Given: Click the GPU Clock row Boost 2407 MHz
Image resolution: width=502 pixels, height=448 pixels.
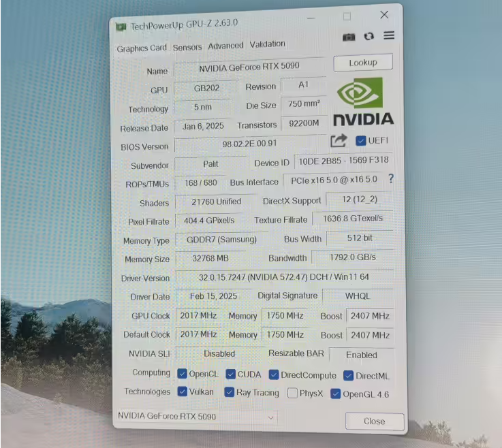Looking at the screenshot, I should (x=370, y=316).
